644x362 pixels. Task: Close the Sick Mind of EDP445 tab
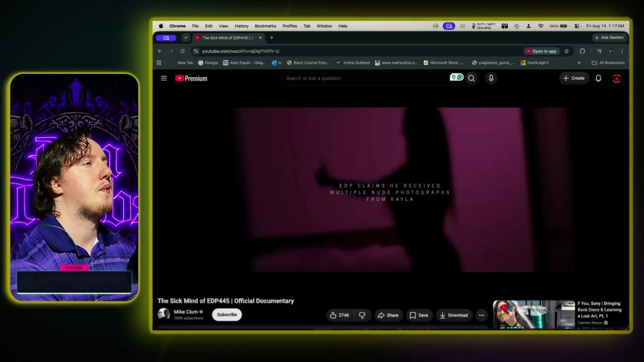coord(260,38)
